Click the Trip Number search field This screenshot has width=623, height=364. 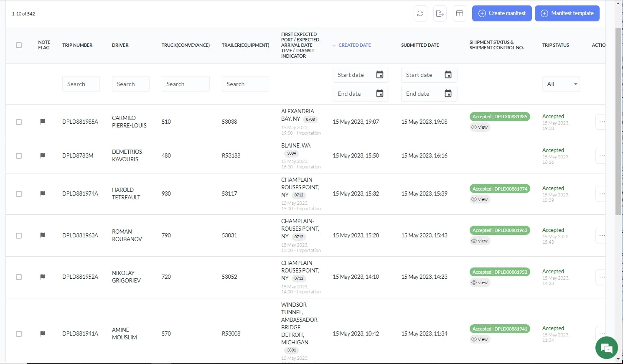click(81, 84)
